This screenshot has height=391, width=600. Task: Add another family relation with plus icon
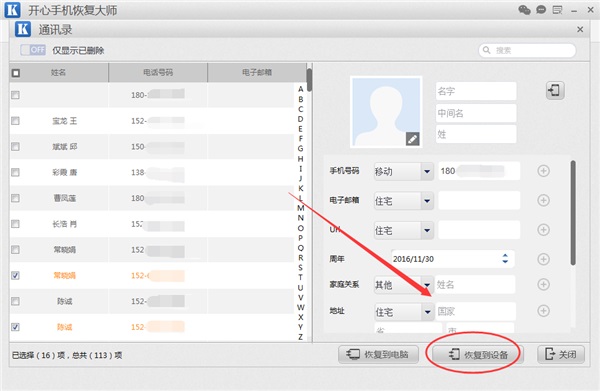pos(543,284)
